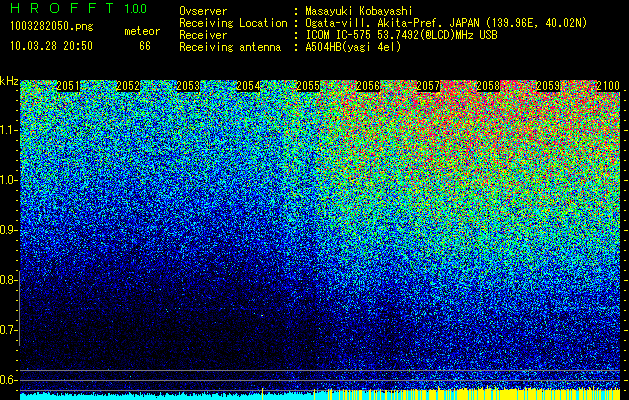Click the 2051 time marker
Image resolution: width=629 pixels, height=400 pixels.
tap(68, 86)
